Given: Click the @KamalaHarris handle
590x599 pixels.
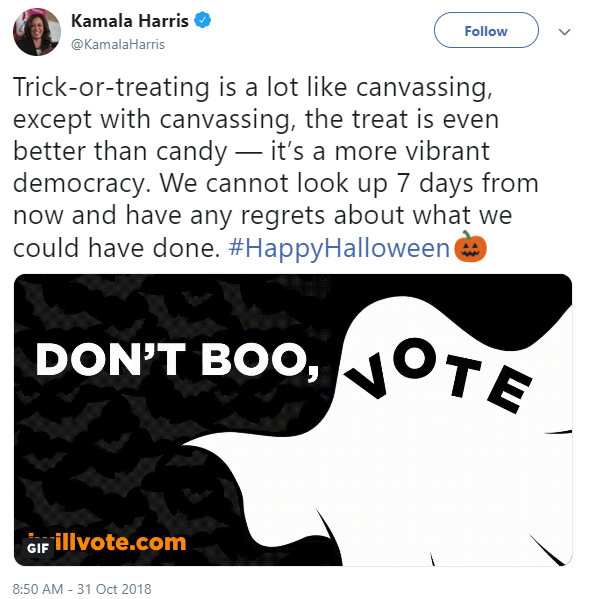Looking at the screenshot, I should (118, 44).
